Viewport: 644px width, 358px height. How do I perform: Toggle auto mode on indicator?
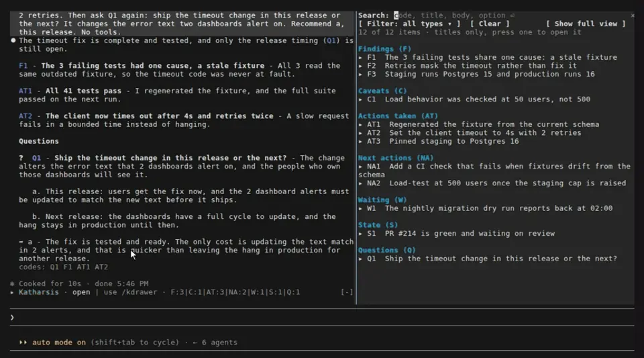(x=59, y=343)
